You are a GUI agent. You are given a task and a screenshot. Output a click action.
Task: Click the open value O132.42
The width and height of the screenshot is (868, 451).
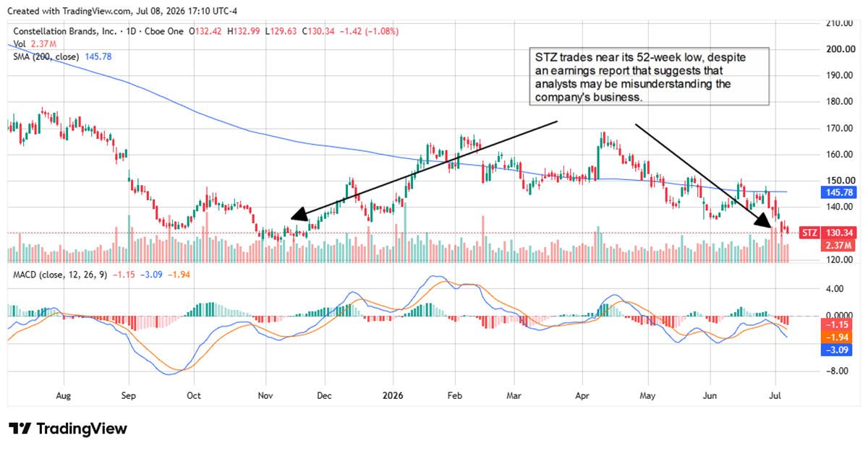[x=206, y=32]
